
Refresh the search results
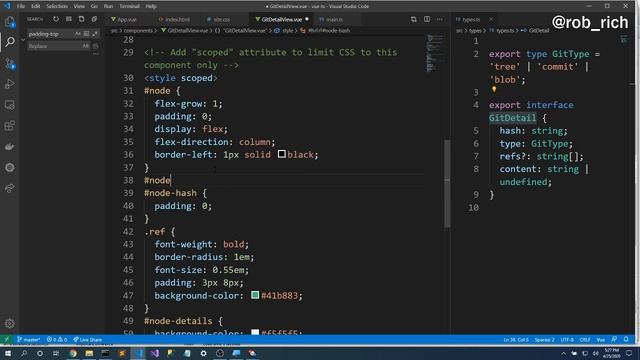(x=56, y=19)
